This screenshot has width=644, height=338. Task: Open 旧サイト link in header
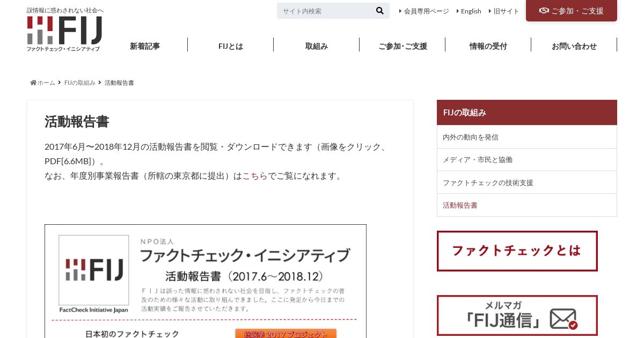(x=506, y=11)
